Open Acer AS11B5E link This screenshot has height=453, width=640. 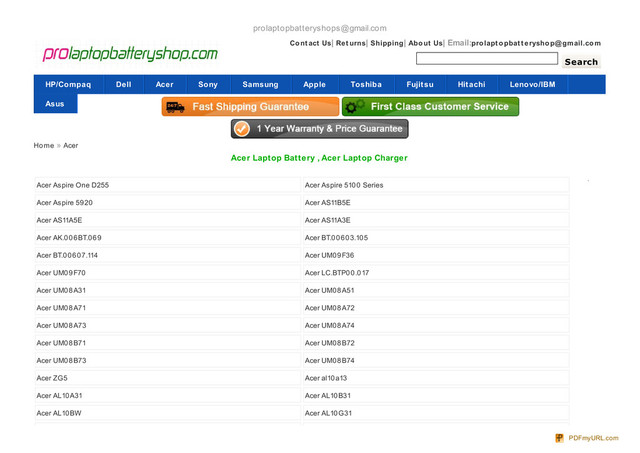[x=327, y=203]
